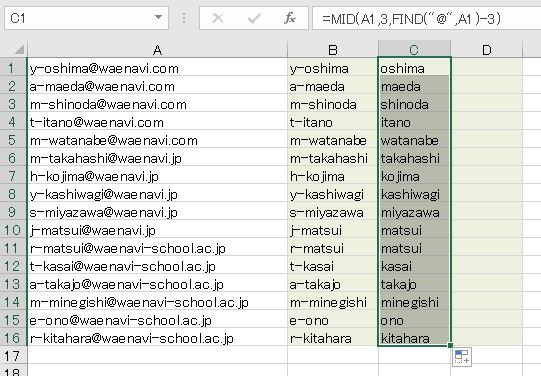Open the Name Box dropdown arrow
Viewport: 541px width, 376px height.
158,17
